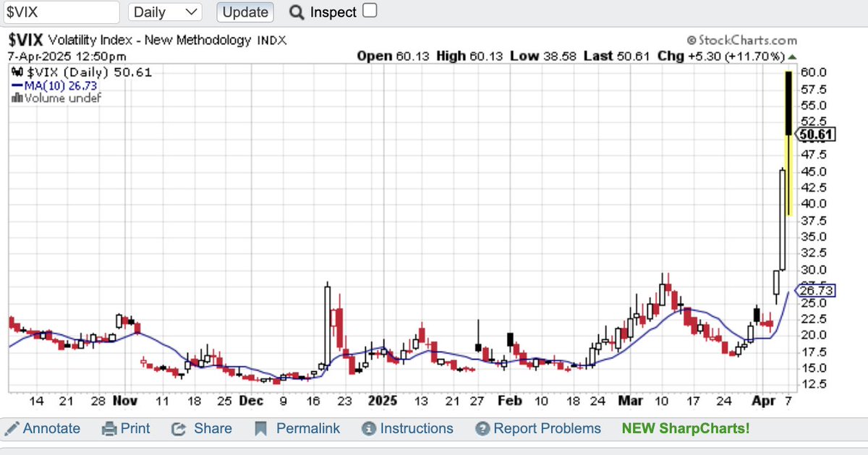
Task: Open the Report Problems link
Action: [x=547, y=428]
